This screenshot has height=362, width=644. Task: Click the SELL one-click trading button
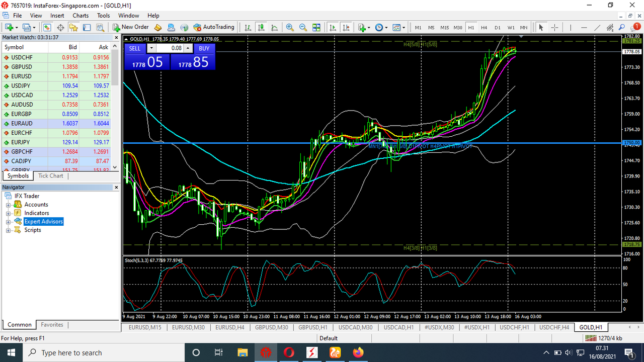(x=135, y=48)
